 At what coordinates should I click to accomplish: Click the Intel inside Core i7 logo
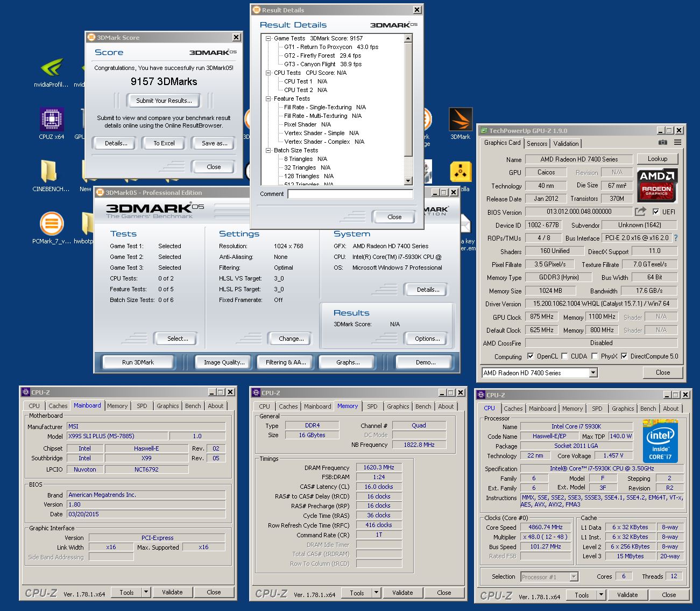click(x=660, y=441)
